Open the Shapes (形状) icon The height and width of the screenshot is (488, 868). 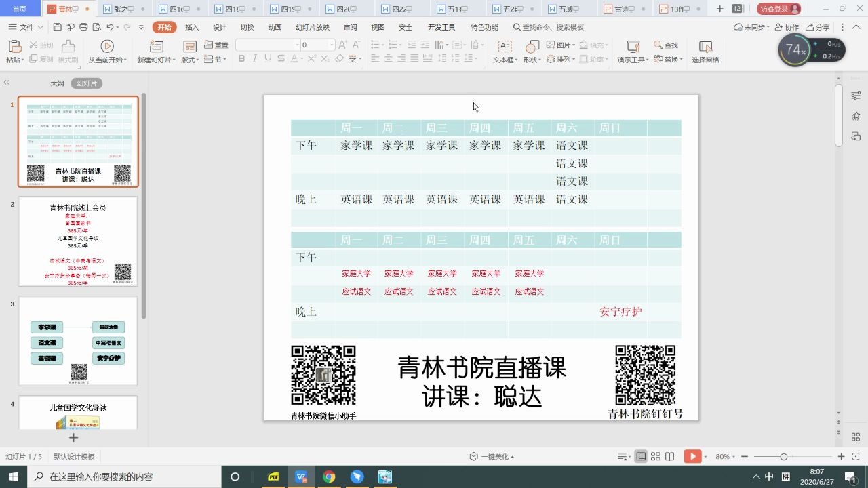[532, 46]
